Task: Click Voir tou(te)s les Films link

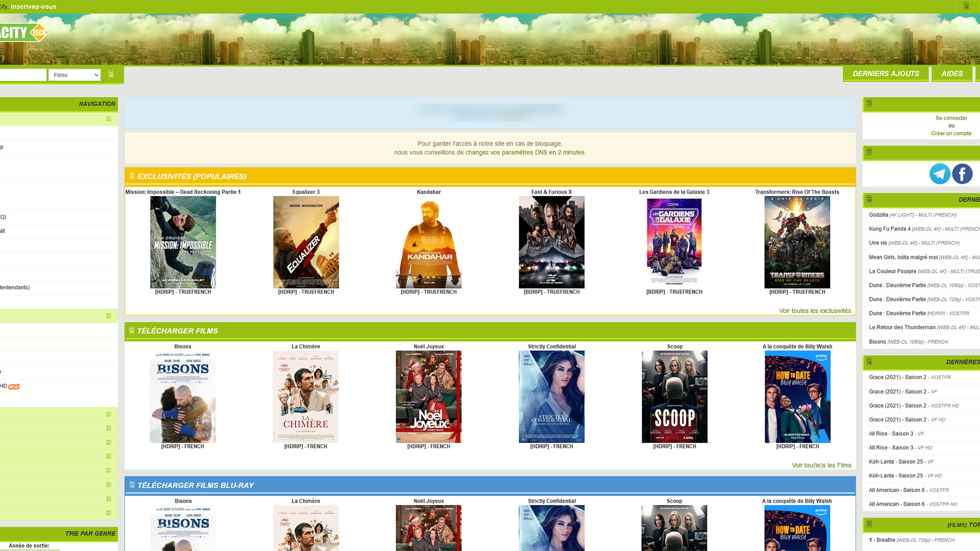Action: tap(822, 465)
